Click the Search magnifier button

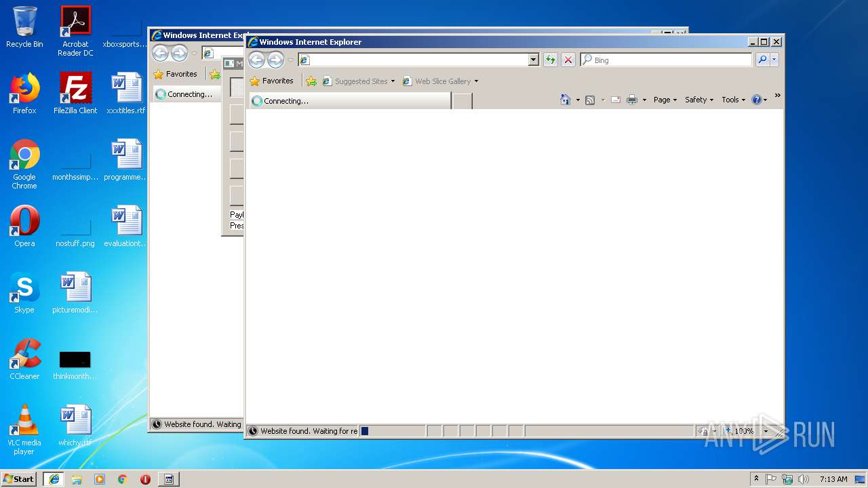[x=762, y=60]
